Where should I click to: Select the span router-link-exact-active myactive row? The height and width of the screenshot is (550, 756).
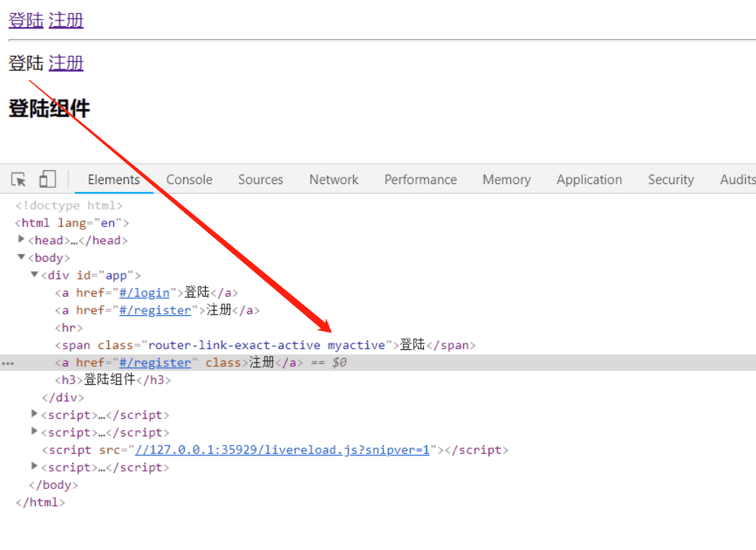pos(265,346)
